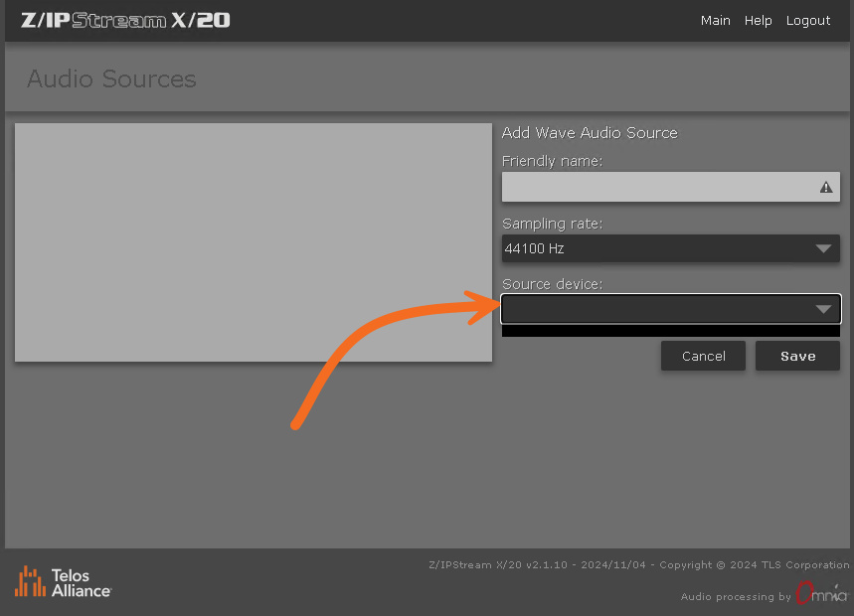The height and width of the screenshot is (616, 854).
Task: Click the Telos Alliance logo
Action: click(x=63, y=582)
